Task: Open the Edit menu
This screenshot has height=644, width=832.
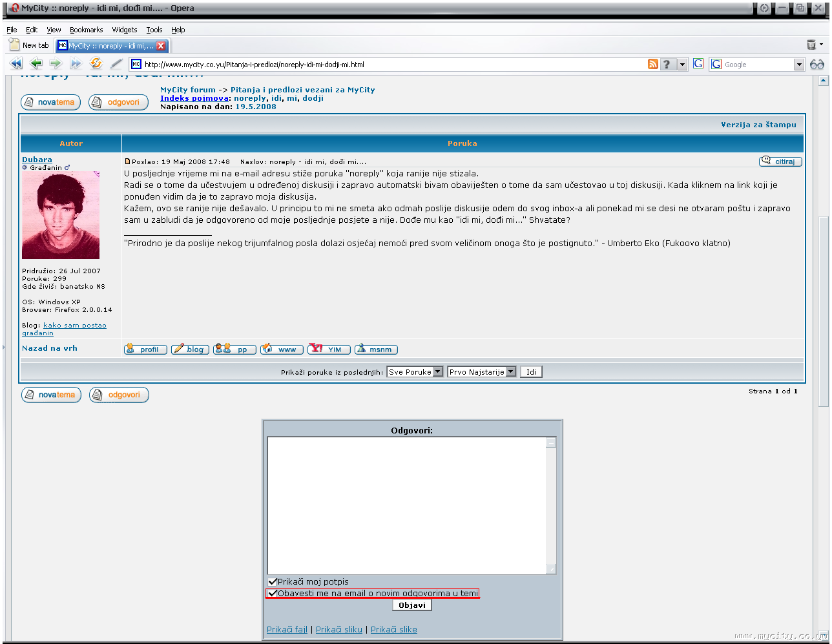Action: [32, 30]
